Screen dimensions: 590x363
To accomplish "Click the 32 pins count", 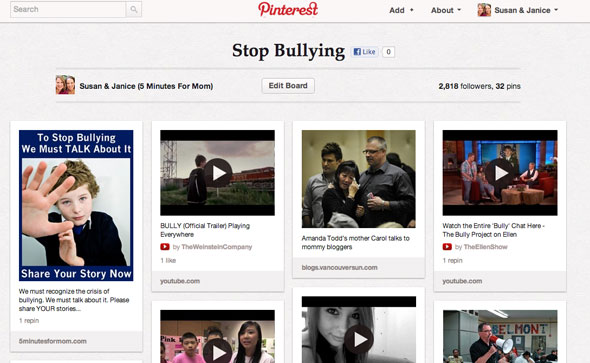I will tap(508, 86).
